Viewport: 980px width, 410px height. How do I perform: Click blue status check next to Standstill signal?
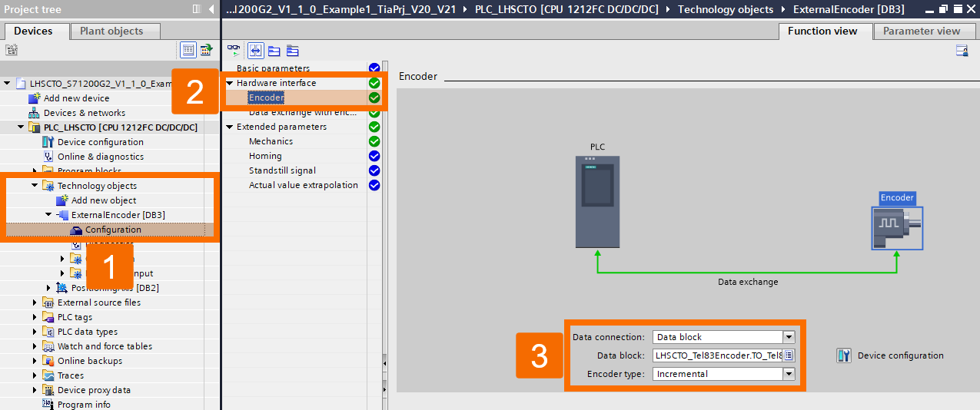(x=374, y=170)
